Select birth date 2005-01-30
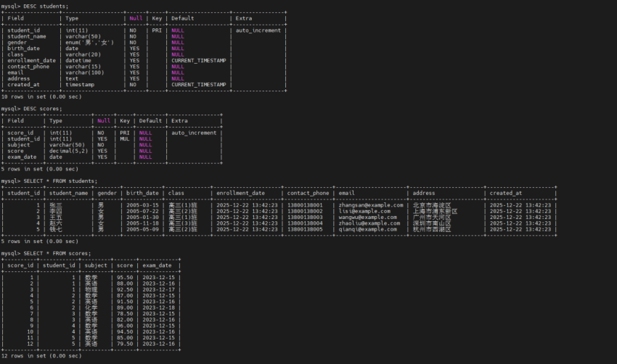617x364 pixels. pyautogui.click(x=142, y=218)
